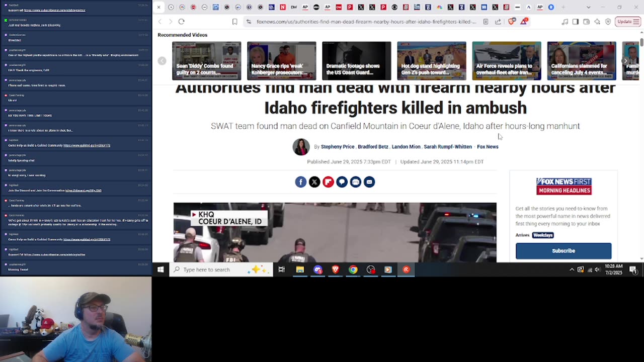644x362 pixels.
Task: Open the Brave playlist music note icon
Action: (x=565, y=22)
